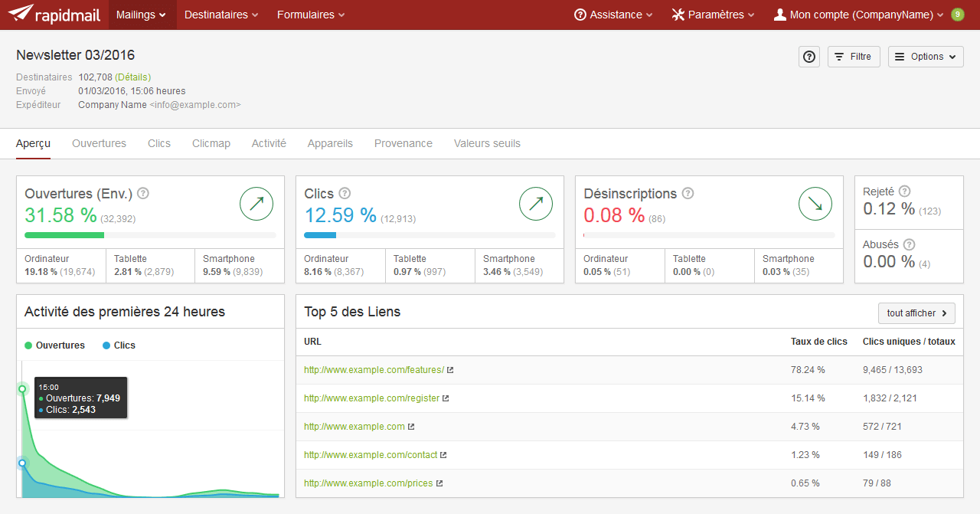Click the Clics Ordinateur 8.16 % cell
The image size is (980, 514).
click(340, 266)
